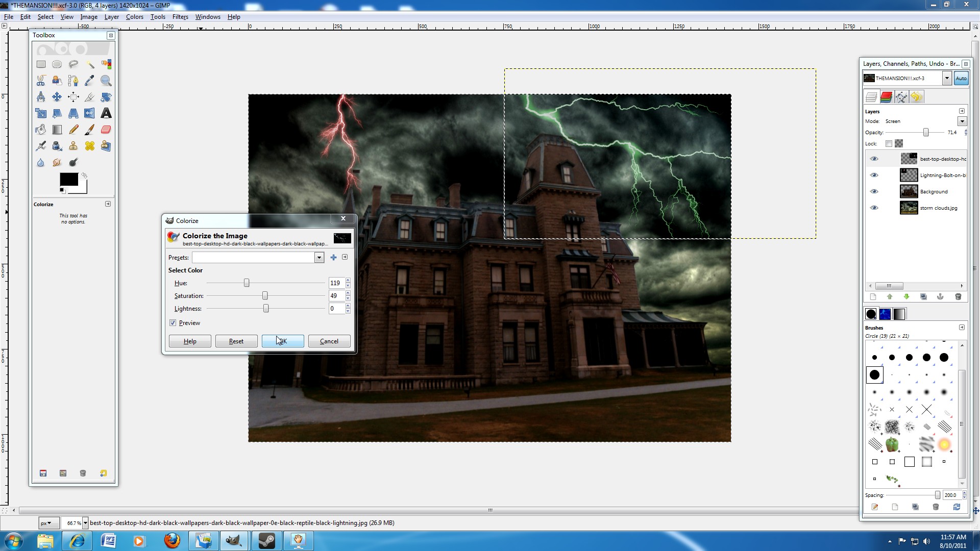The height and width of the screenshot is (551, 980).
Task: Select the Heal bandage tool
Action: coord(90,146)
